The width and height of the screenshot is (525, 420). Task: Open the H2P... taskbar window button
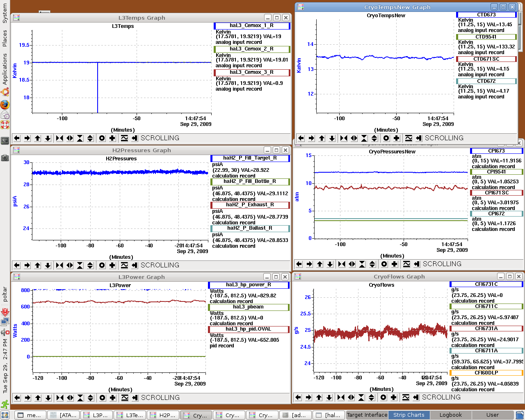[163, 415]
